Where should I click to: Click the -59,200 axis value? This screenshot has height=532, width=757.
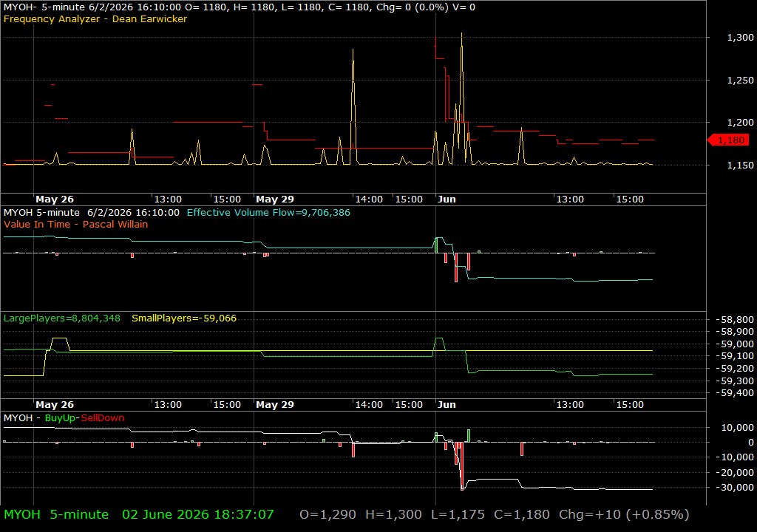click(734, 369)
